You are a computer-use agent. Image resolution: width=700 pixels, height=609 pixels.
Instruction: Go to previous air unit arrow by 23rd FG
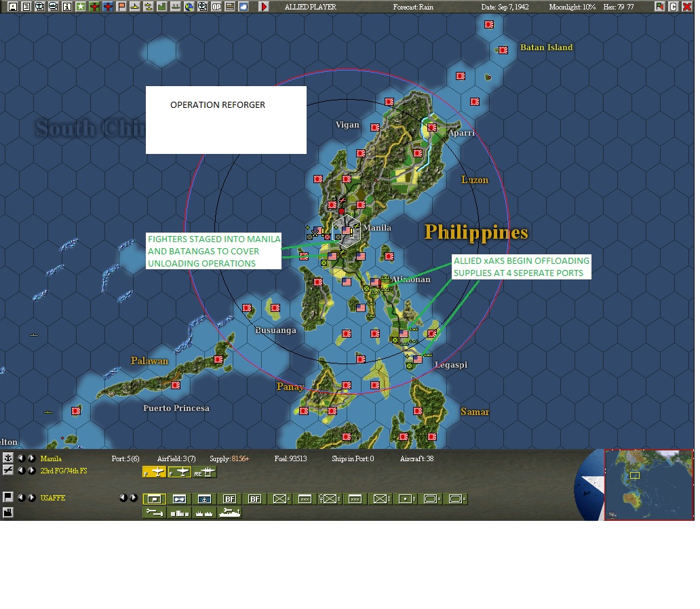pyautogui.click(x=21, y=470)
